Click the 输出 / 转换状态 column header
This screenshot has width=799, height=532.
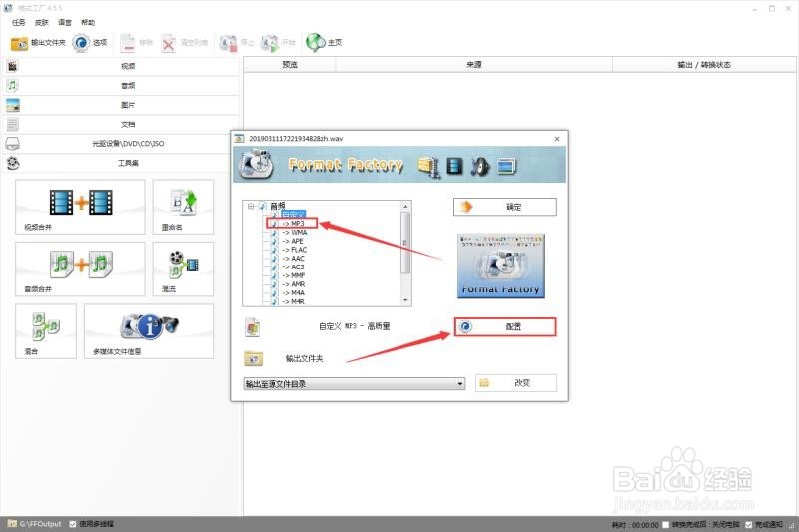point(704,65)
